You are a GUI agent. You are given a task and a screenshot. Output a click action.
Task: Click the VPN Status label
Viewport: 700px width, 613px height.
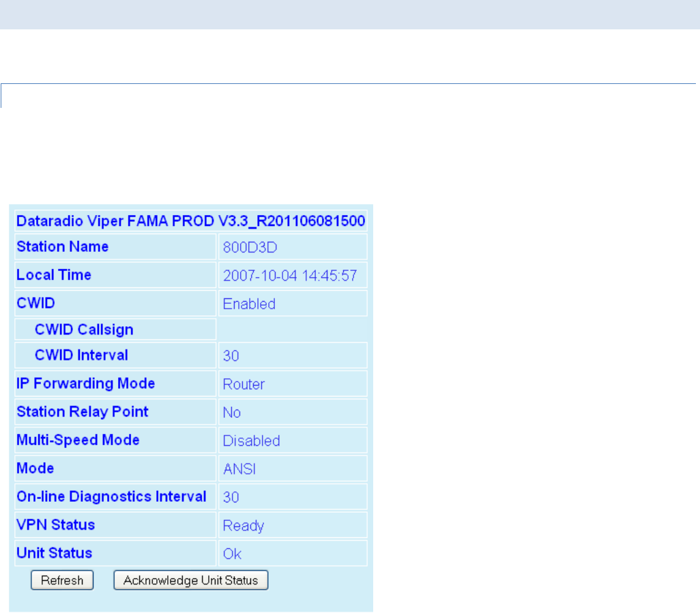click(56, 524)
